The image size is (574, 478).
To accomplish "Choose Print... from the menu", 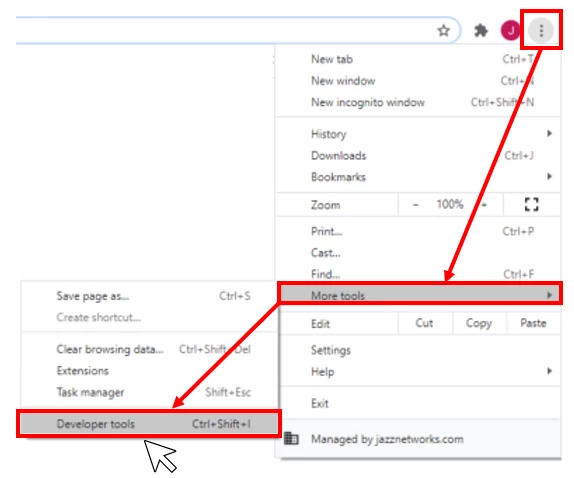I will [418, 231].
